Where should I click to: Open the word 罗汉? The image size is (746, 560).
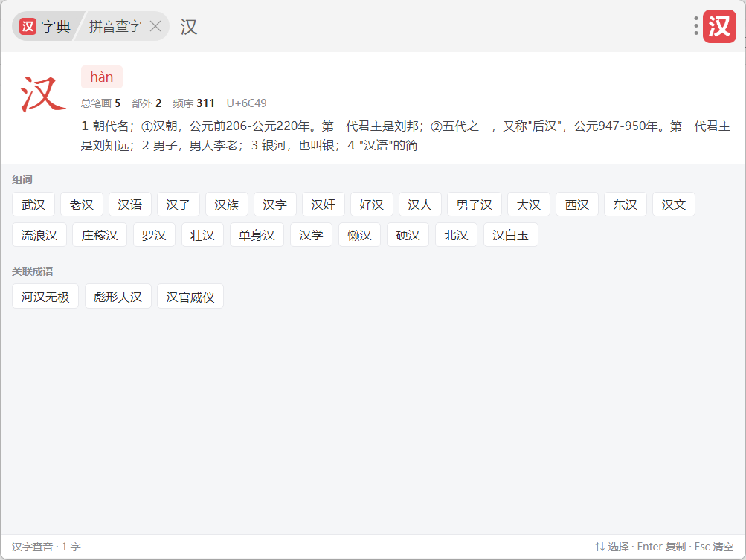[154, 235]
